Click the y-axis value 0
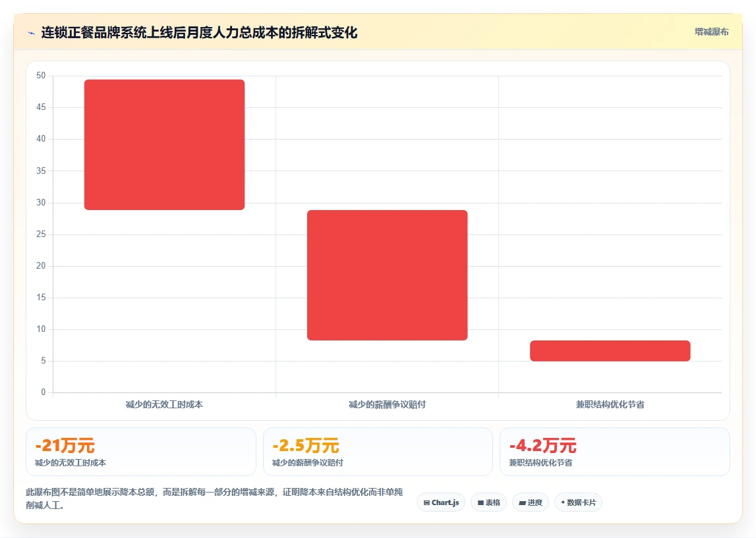Viewport: 756px width, 538px height. coord(44,392)
